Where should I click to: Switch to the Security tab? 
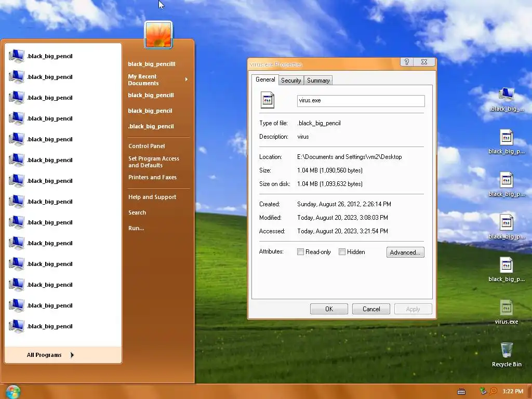click(x=291, y=81)
